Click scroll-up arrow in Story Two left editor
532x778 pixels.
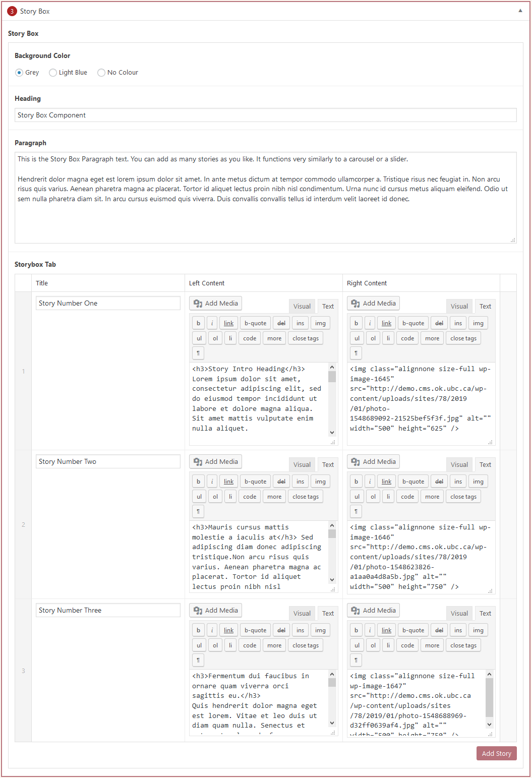[332, 525]
